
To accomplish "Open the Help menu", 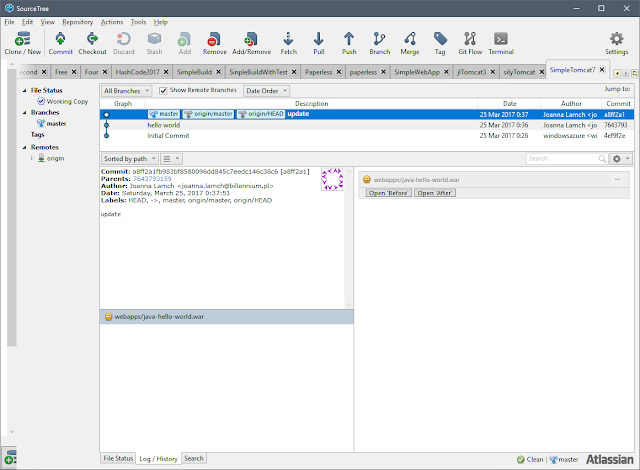I will [x=160, y=22].
